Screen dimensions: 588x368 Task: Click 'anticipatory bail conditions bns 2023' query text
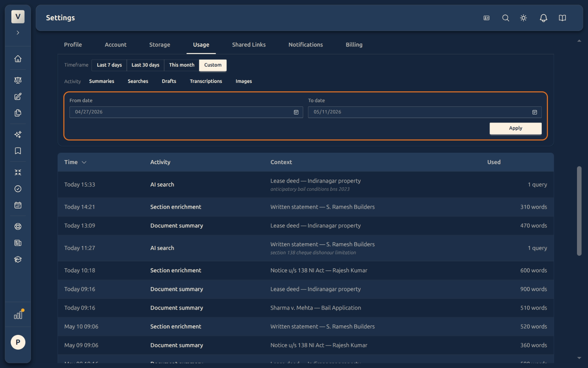pyautogui.click(x=310, y=189)
